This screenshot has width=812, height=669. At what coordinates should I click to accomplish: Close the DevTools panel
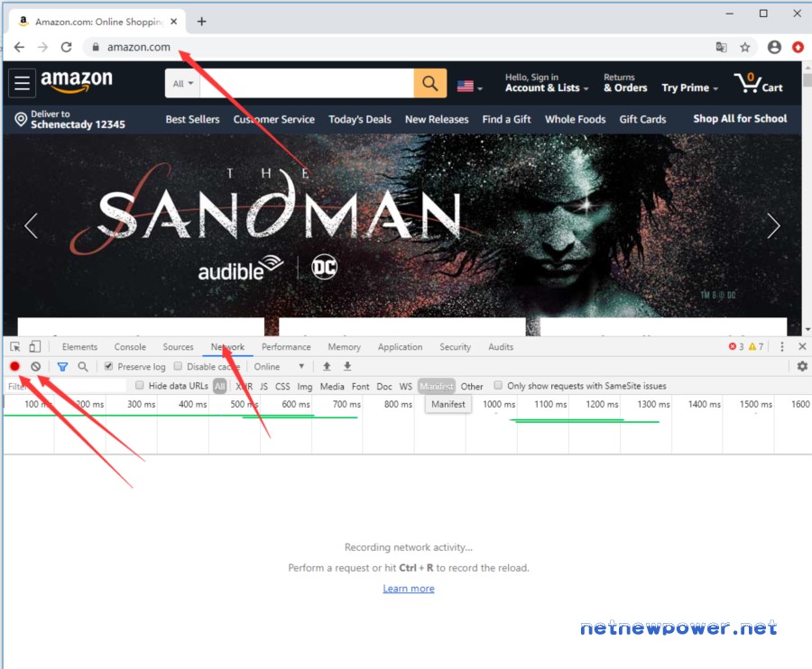pyautogui.click(x=802, y=346)
